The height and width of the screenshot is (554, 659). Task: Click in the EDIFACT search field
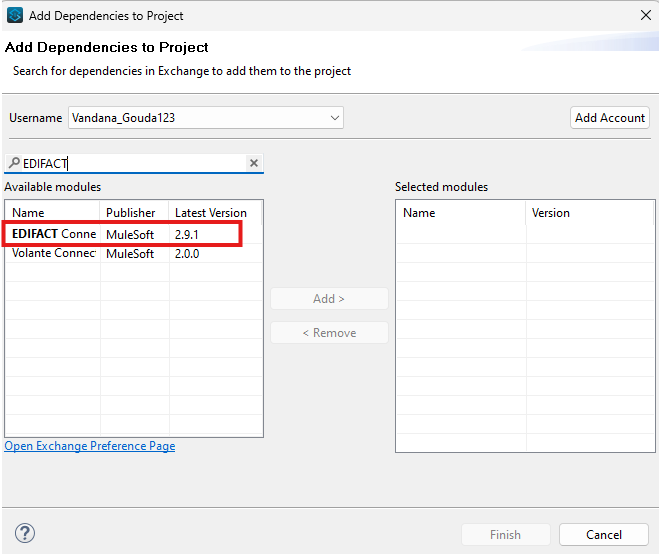(x=134, y=163)
